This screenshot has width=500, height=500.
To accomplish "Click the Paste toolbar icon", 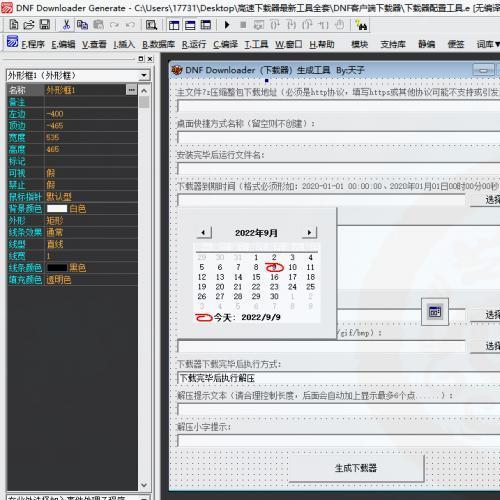I will [98, 25].
